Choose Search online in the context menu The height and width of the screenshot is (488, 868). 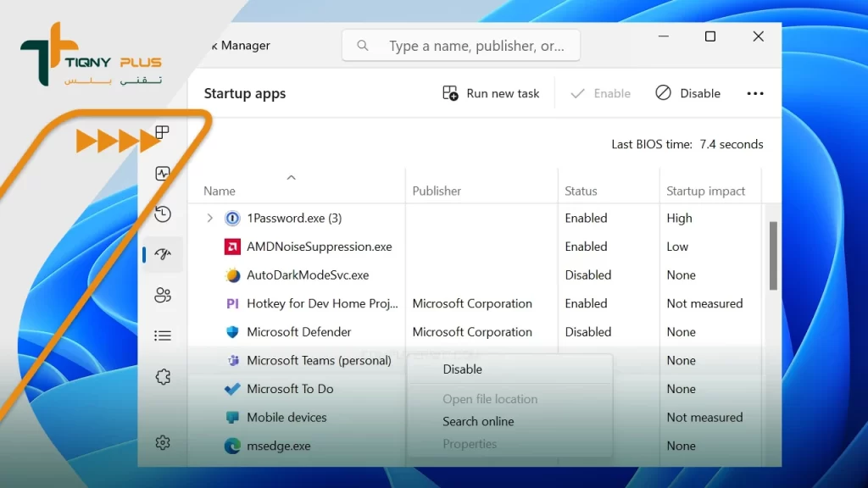(x=478, y=422)
